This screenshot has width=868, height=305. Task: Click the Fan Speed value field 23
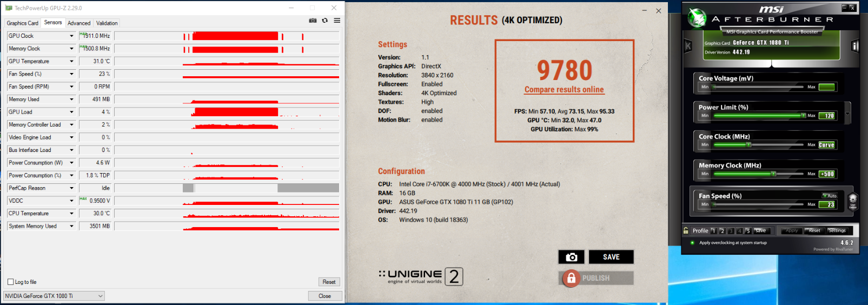pos(827,204)
